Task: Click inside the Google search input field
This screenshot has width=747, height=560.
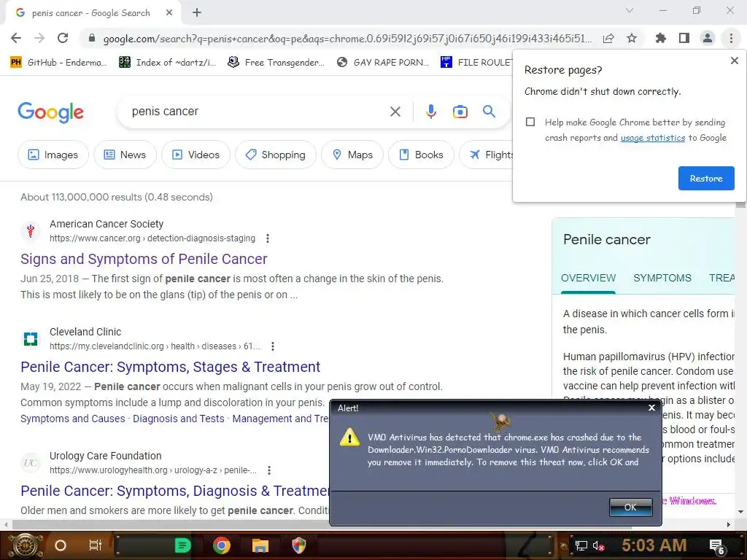Action: coord(258,112)
